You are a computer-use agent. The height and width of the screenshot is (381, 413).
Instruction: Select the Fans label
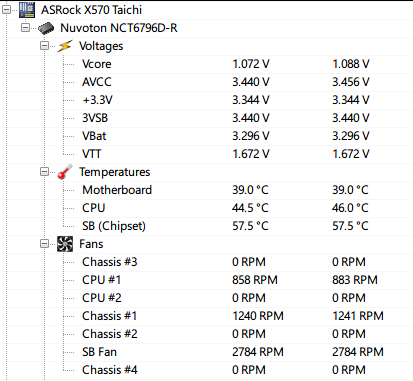(x=91, y=244)
